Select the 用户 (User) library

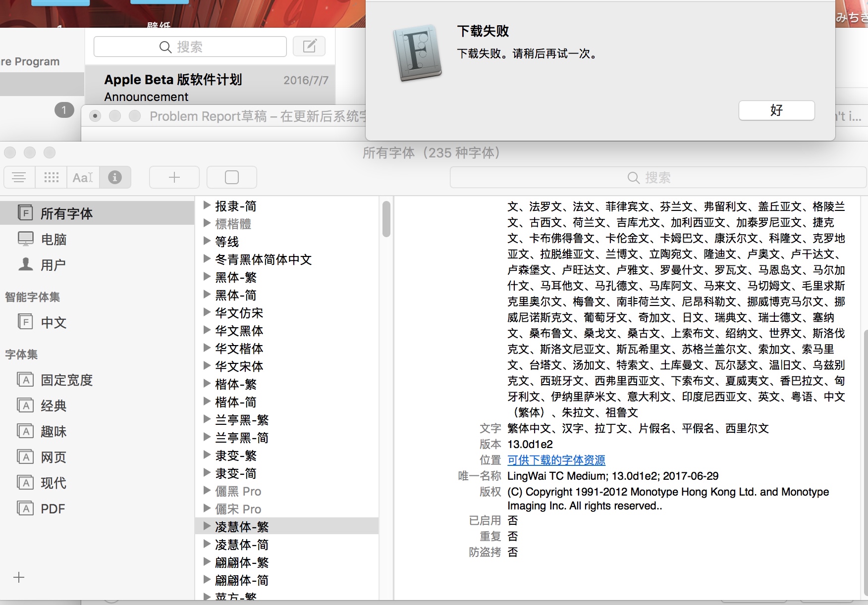pos(53,265)
